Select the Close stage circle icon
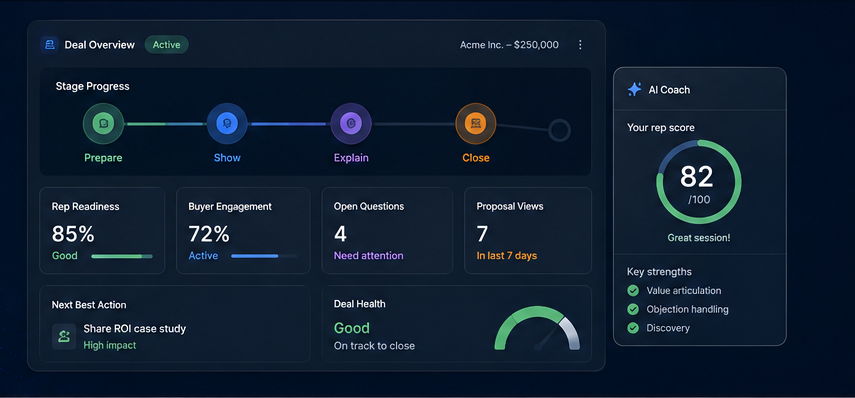855x398 pixels. click(475, 124)
